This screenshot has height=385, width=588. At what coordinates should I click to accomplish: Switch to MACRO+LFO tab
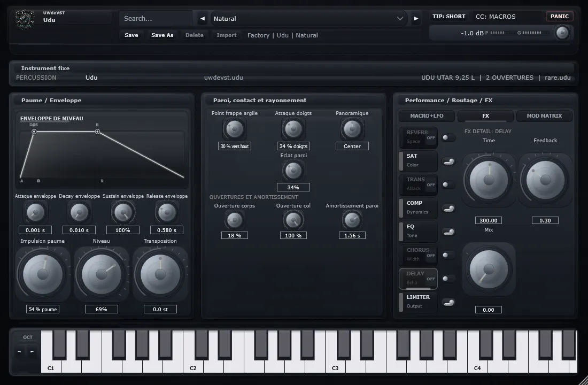pyautogui.click(x=427, y=115)
